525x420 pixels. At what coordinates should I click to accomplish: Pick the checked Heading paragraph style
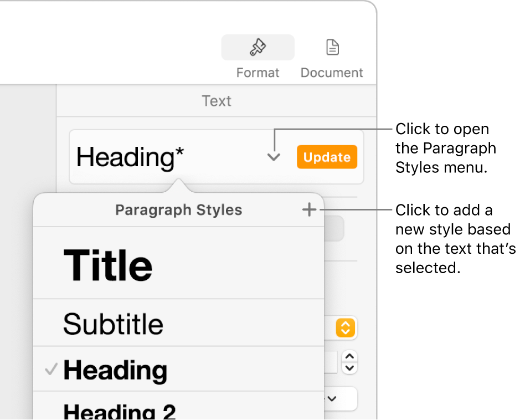point(177,370)
